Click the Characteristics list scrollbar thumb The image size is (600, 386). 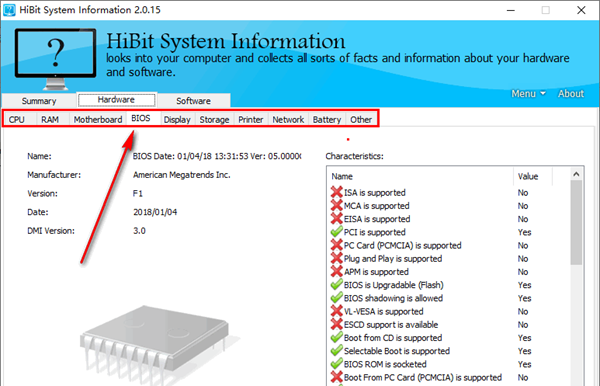click(x=576, y=223)
